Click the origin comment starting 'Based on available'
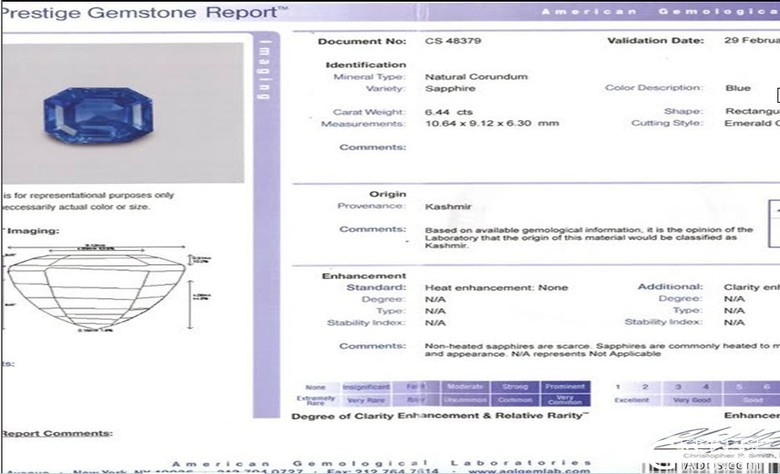This screenshot has width=780, height=474. pyautogui.click(x=588, y=237)
